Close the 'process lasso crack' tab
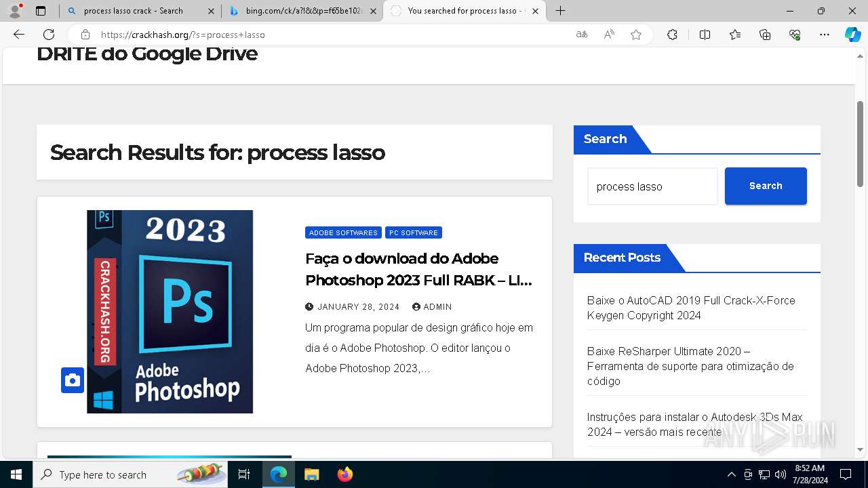Viewport: 868px width, 488px height. click(211, 11)
